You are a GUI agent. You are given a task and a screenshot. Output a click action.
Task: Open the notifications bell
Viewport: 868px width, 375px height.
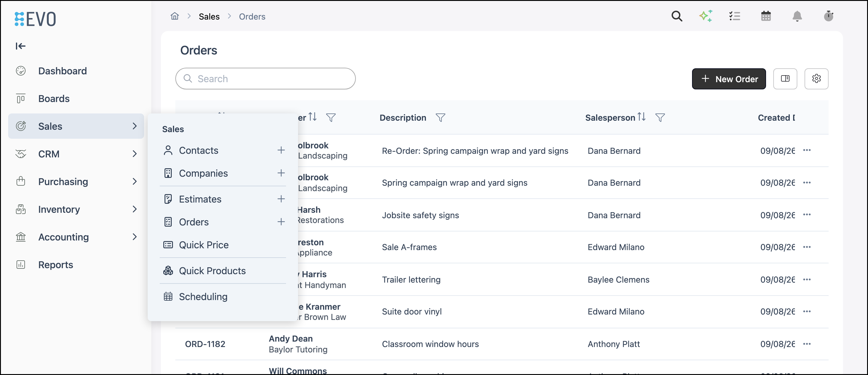click(x=797, y=16)
